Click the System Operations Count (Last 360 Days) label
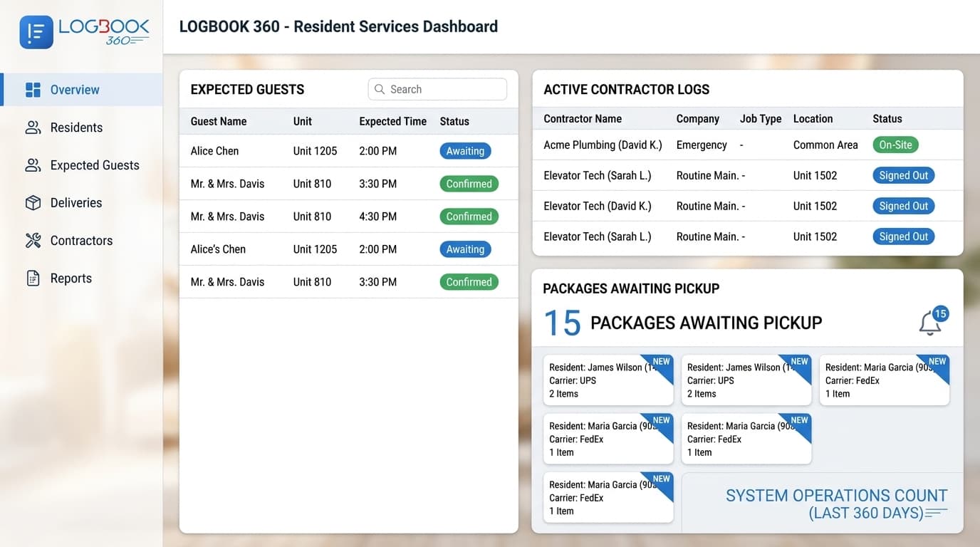Image resolution: width=980 pixels, height=547 pixels. tap(837, 504)
